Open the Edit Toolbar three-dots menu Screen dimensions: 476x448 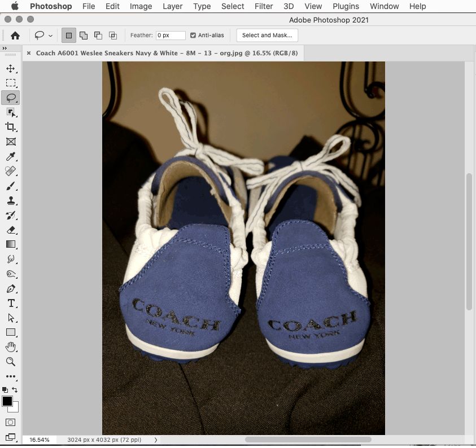coord(11,376)
